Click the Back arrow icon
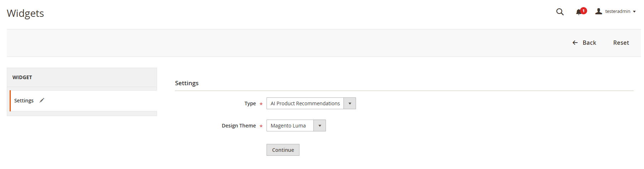Viewport: 644px width, 169px height. pyautogui.click(x=575, y=43)
